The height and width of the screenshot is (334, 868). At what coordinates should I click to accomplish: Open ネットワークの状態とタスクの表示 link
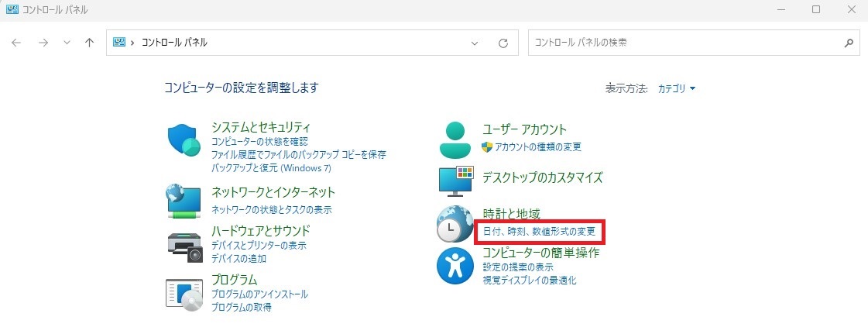coord(272,210)
